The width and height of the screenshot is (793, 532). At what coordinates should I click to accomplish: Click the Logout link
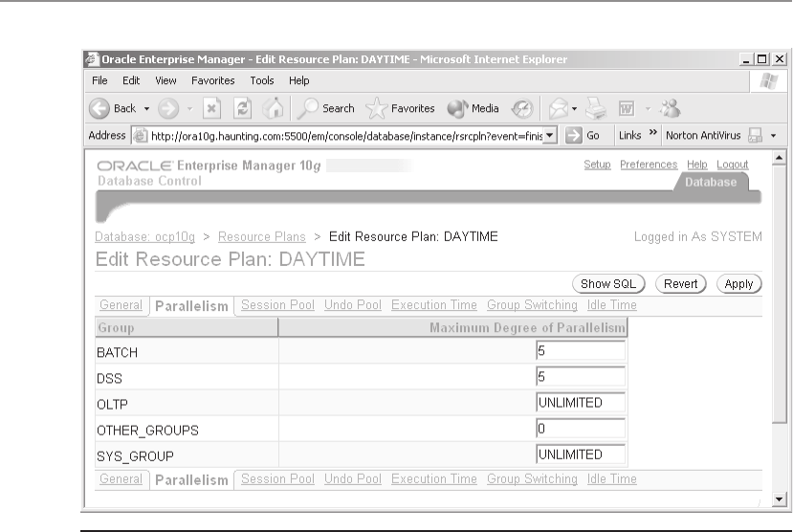click(733, 165)
